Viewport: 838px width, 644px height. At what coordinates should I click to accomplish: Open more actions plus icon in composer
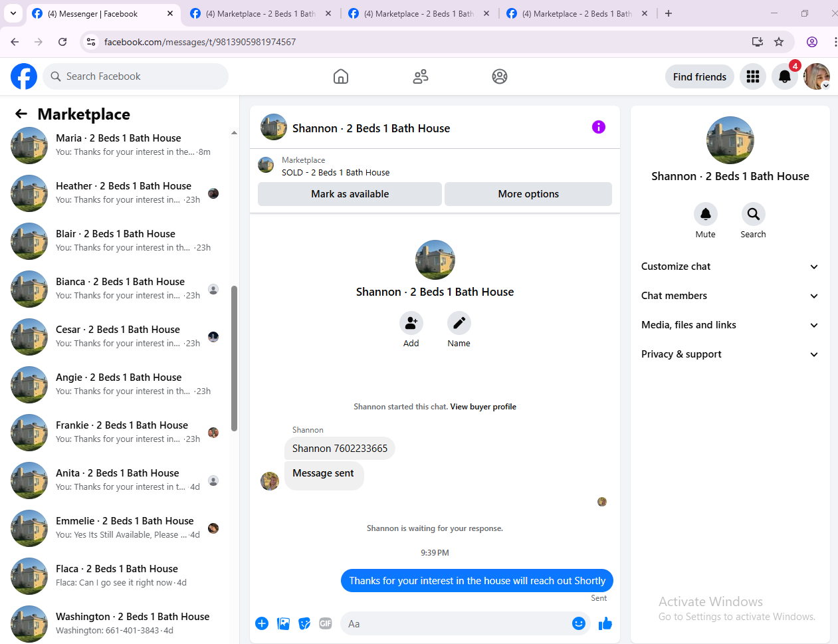point(262,623)
